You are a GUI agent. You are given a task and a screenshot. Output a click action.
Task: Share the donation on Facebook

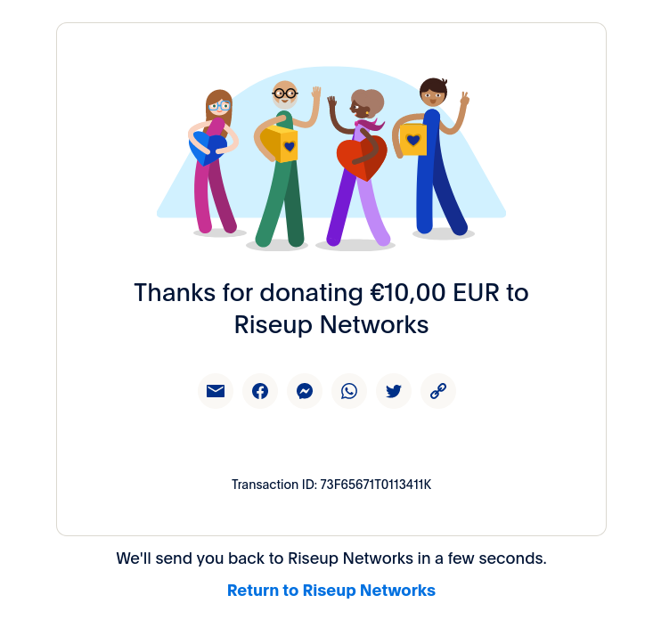point(260,391)
